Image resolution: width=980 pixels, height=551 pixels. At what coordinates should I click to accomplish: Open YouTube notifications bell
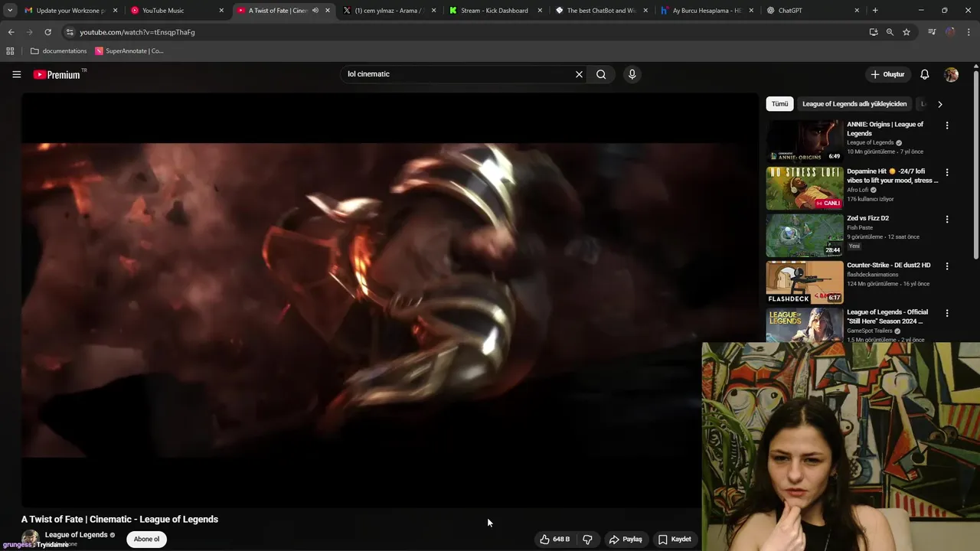tap(924, 74)
